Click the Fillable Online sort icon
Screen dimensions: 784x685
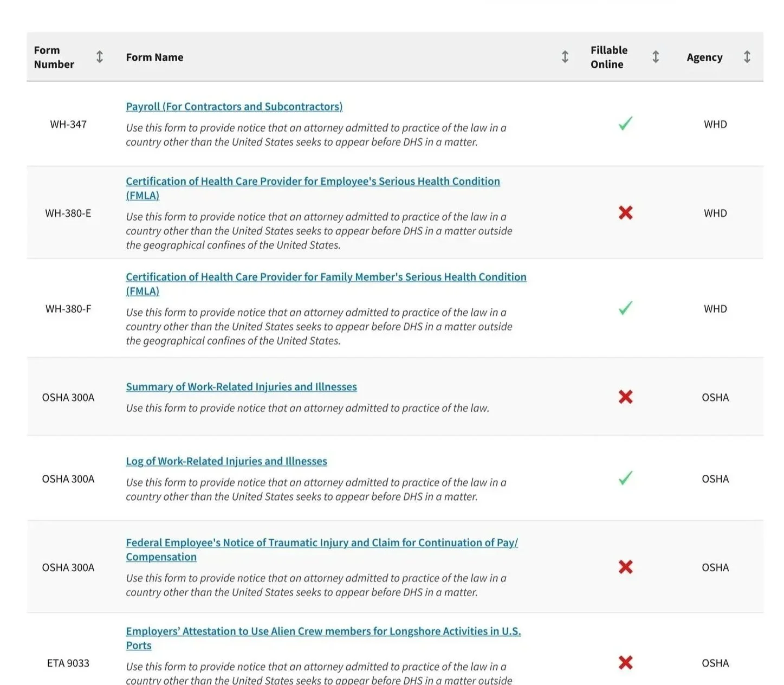(x=655, y=57)
